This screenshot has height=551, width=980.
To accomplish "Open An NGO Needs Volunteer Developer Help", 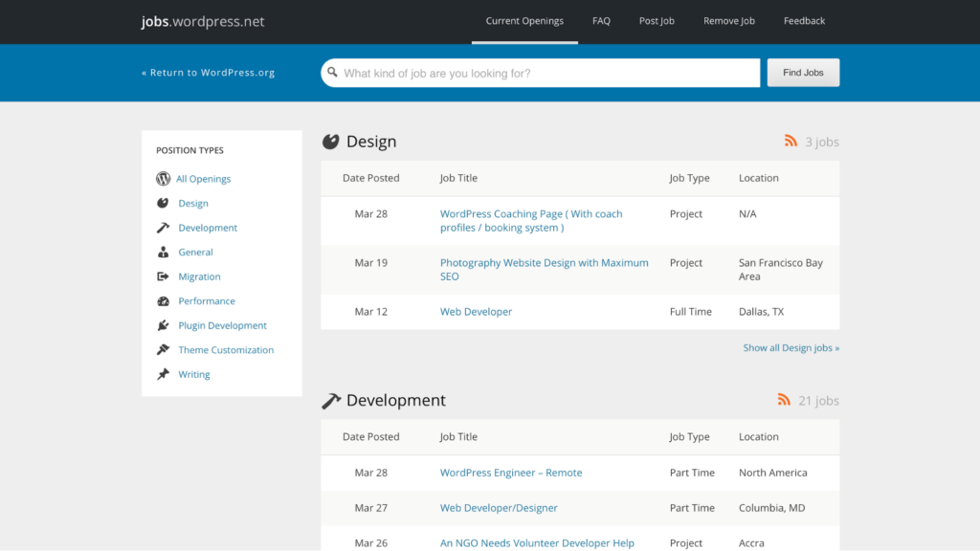I will tap(537, 543).
